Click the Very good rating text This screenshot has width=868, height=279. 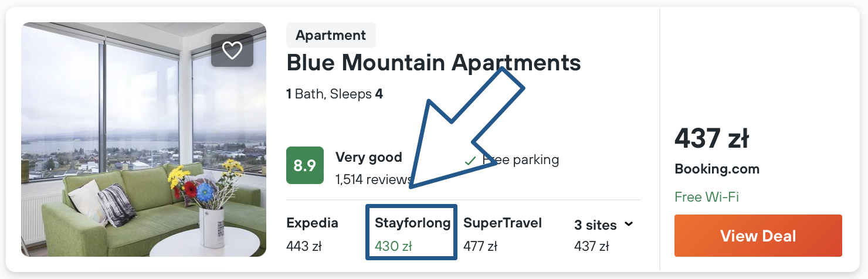[x=368, y=157]
